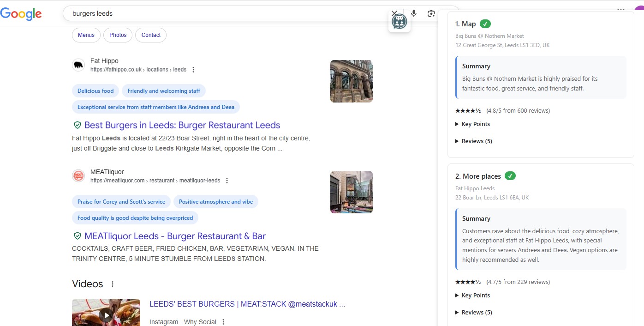Clear search text with X icon
Screen dimensions: 644x326
(x=394, y=13)
